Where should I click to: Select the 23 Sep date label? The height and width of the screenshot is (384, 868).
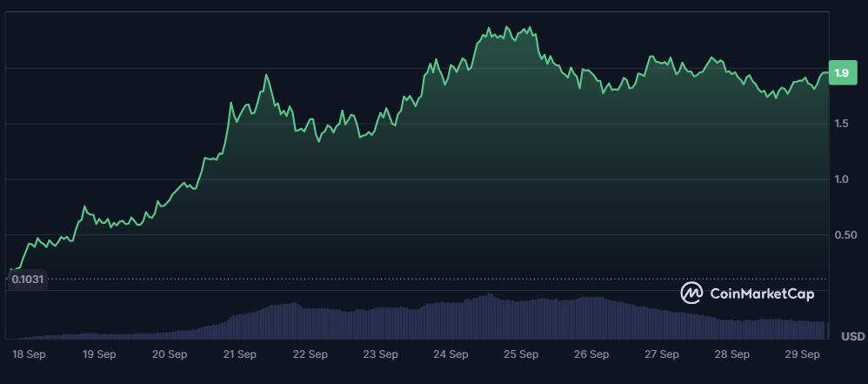(380, 354)
